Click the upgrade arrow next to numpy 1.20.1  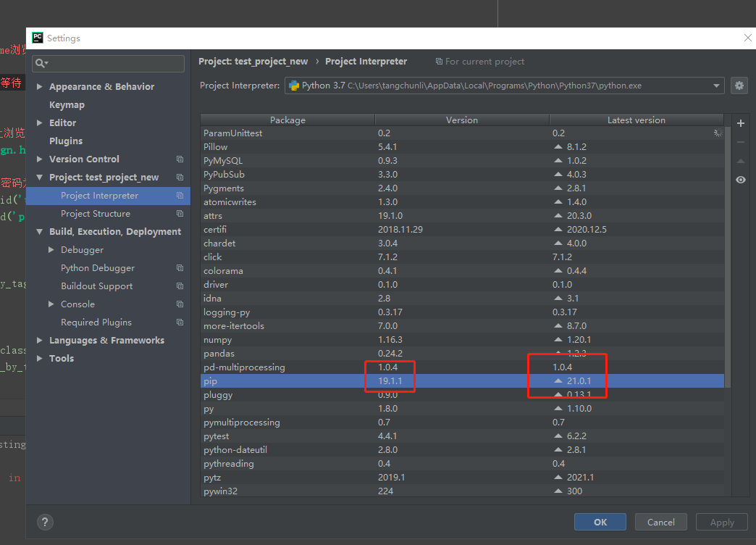(x=558, y=339)
